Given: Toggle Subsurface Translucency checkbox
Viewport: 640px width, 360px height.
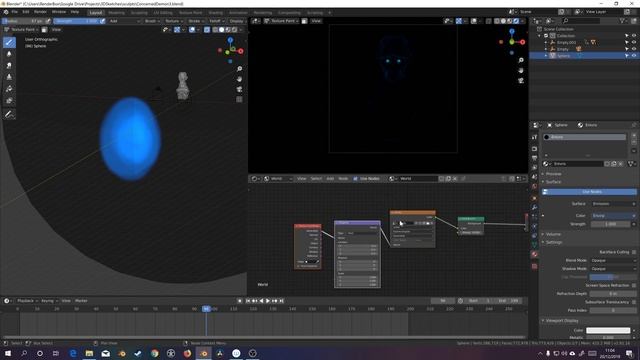Looking at the screenshot, I should pos(634,302).
